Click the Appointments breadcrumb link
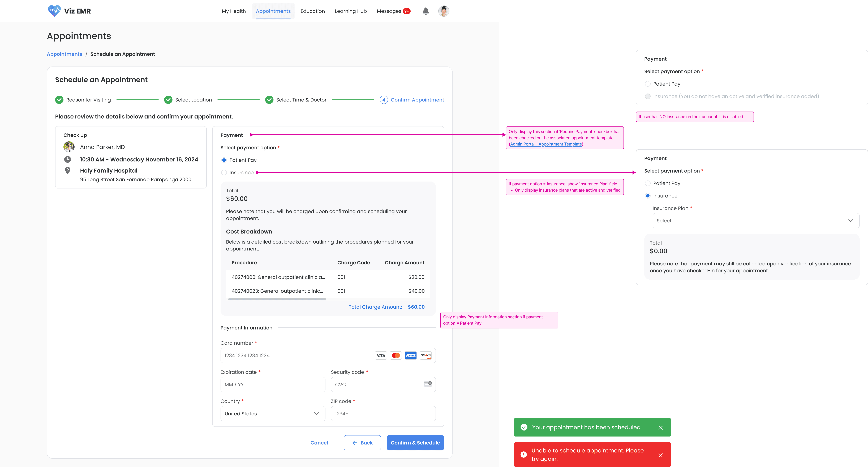The image size is (868, 467). pos(64,54)
